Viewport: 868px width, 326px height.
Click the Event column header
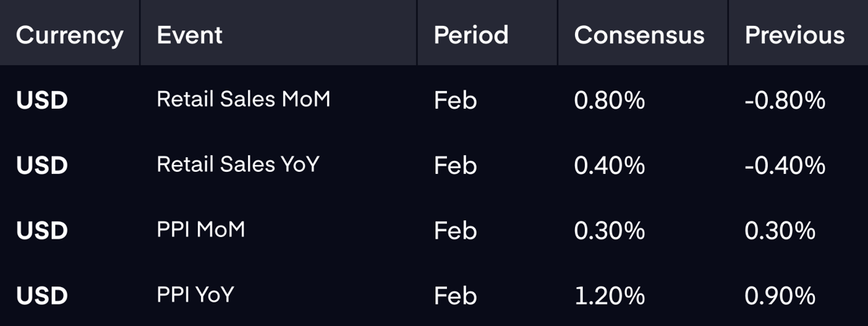pos(190,36)
